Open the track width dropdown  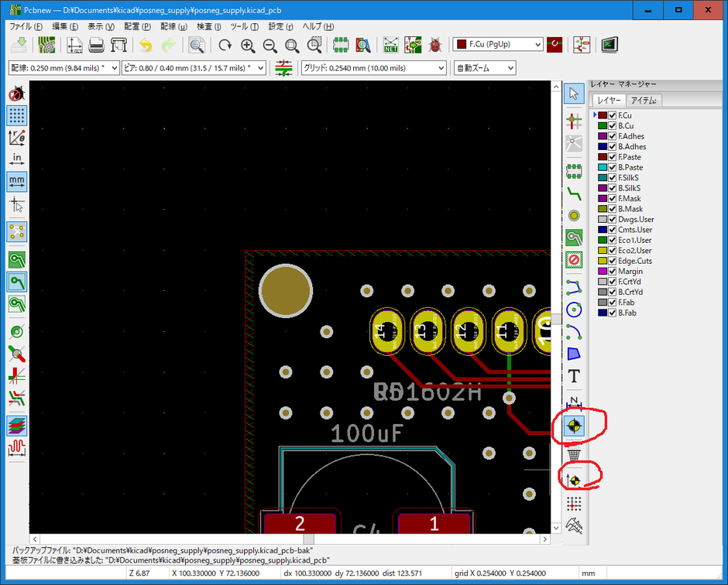pos(64,68)
